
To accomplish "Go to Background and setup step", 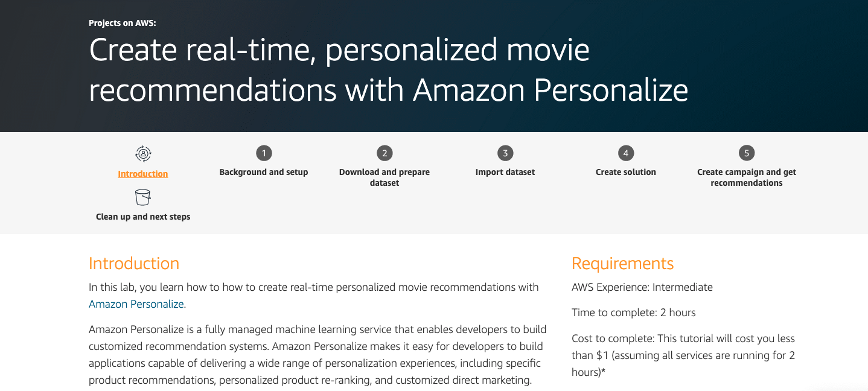I will (x=264, y=172).
